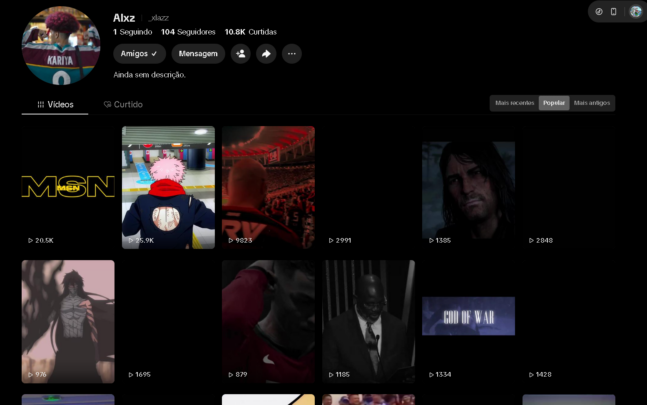Click the add-friend person icon button
The image size is (647, 405).
pos(241,54)
